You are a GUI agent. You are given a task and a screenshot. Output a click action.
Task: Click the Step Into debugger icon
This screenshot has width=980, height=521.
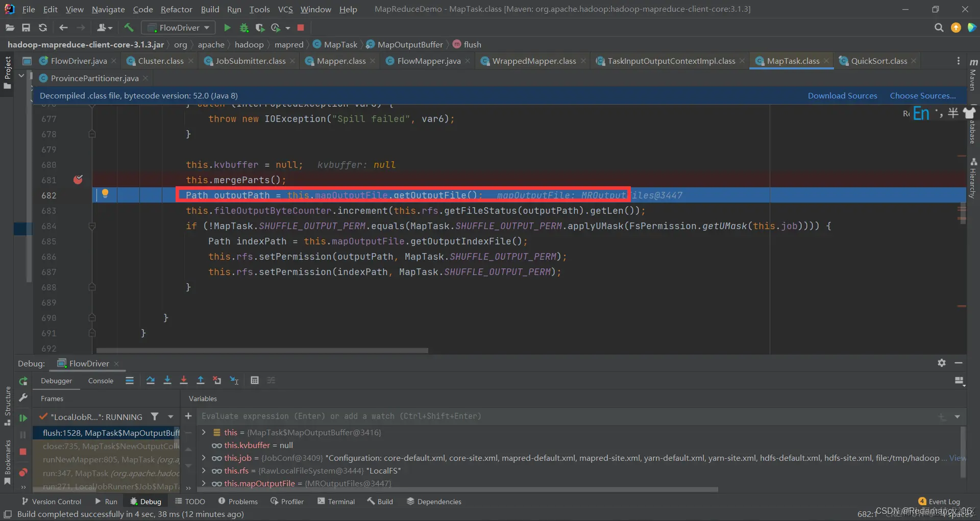tap(167, 380)
